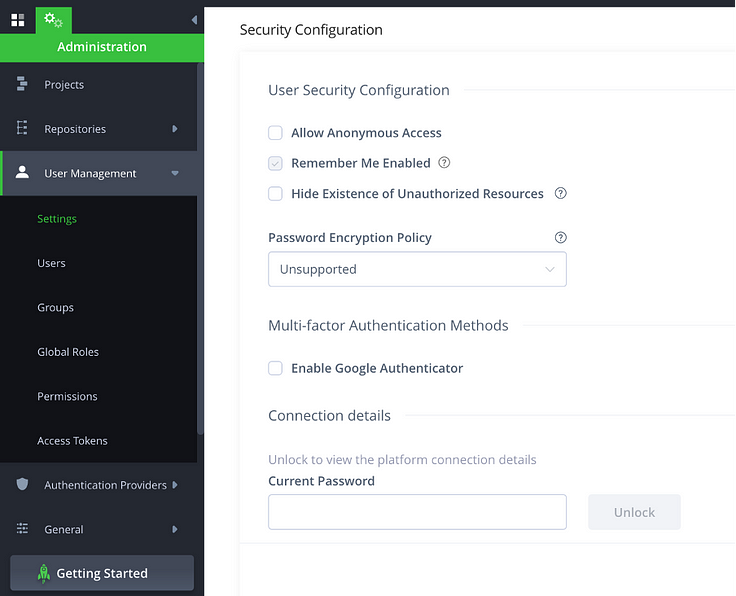This screenshot has width=736, height=596.
Task: Open the Users menu item
Action: tap(51, 263)
